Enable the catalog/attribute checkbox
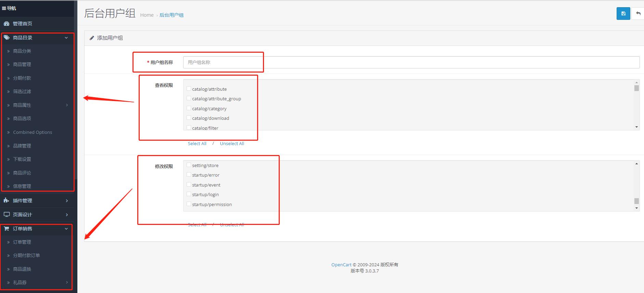Viewport: 644px width, 293px height. (x=189, y=89)
